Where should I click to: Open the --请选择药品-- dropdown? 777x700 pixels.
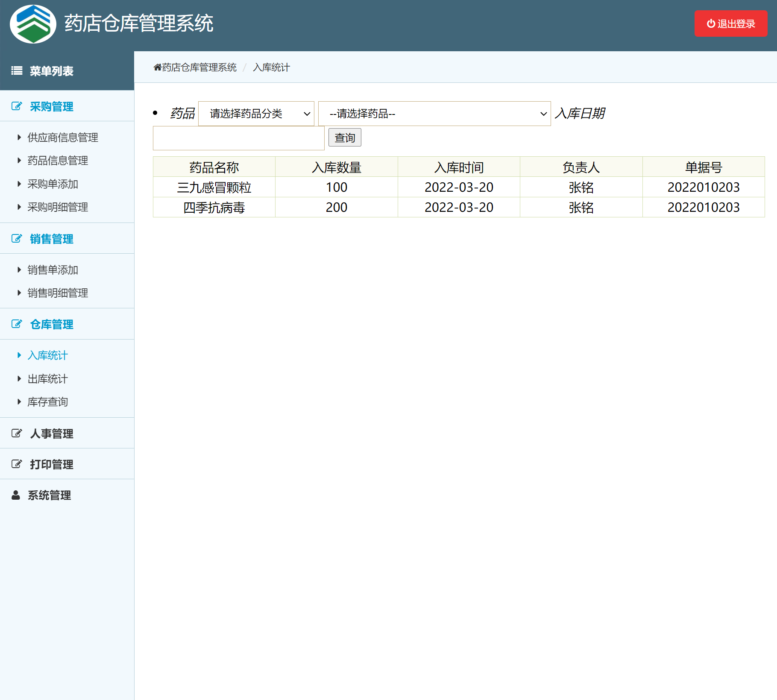(x=434, y=114)
